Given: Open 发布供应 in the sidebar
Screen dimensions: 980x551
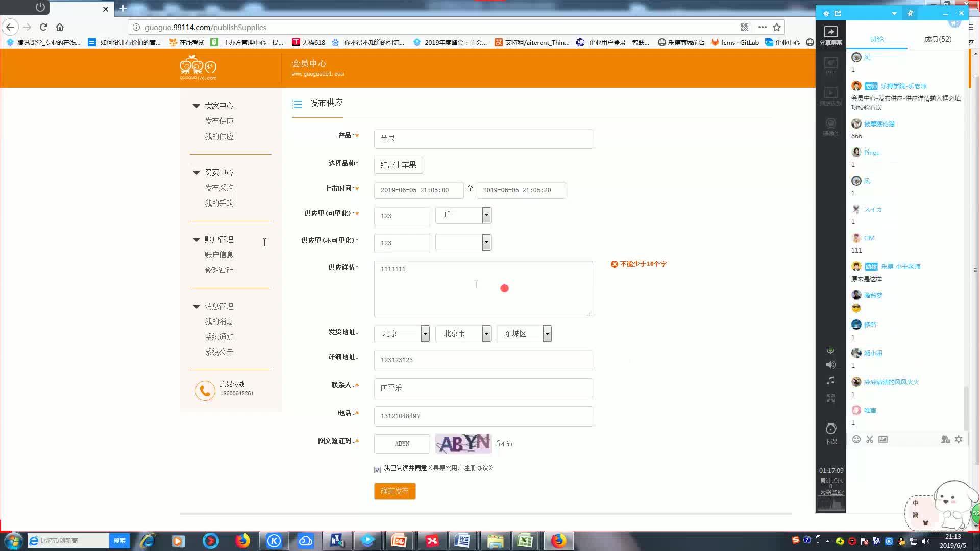Looking at the screenshot, I should [x=219, y=121].
